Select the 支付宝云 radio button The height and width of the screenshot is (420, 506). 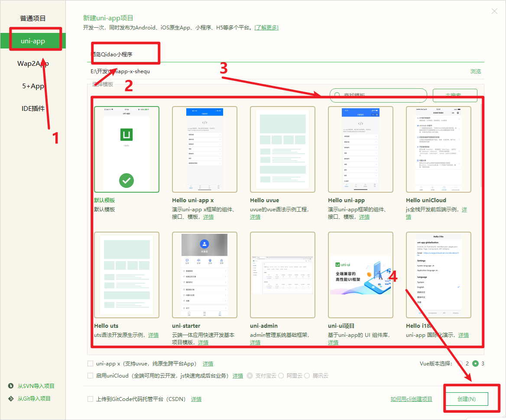click(x=250, y=375)
